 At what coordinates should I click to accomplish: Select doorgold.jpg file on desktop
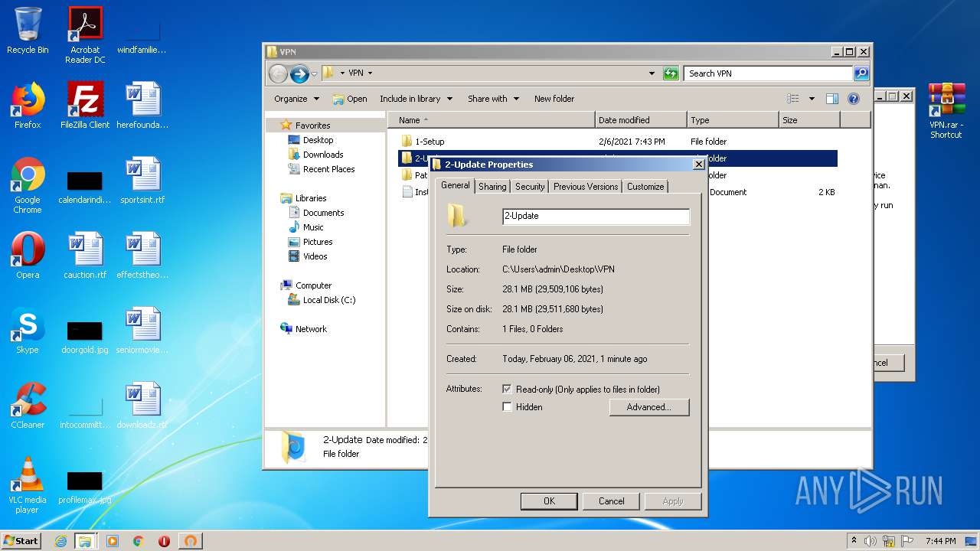click(85, 337)
